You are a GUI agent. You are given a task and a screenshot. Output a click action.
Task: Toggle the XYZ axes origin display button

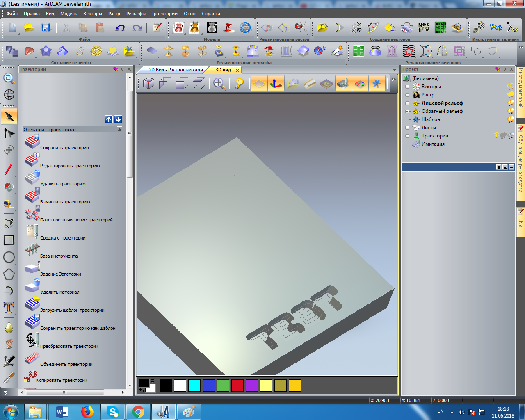(276, 84)
